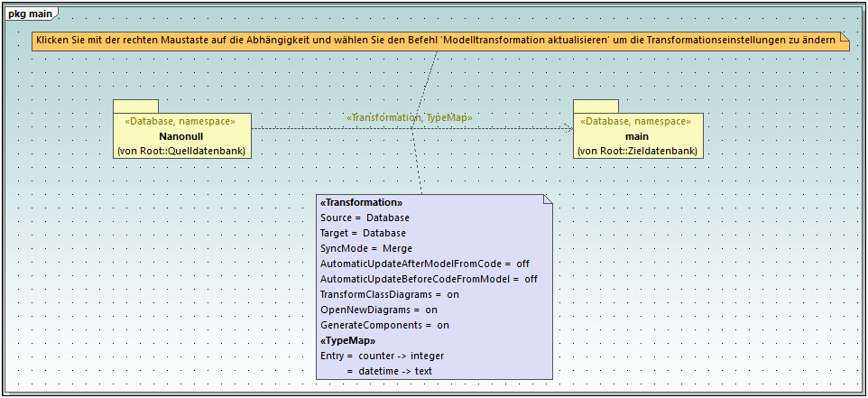Click the 'von Root::Zieldatenbank' label
Viewport: 868px width, 398px height.
coord(637,151)
